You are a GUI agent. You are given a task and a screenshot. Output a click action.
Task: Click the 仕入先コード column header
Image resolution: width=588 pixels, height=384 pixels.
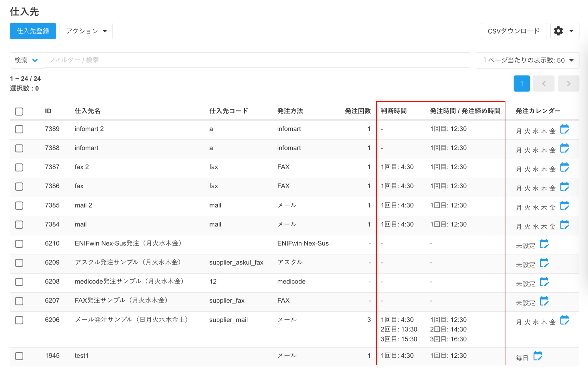[x=228, y=111]
